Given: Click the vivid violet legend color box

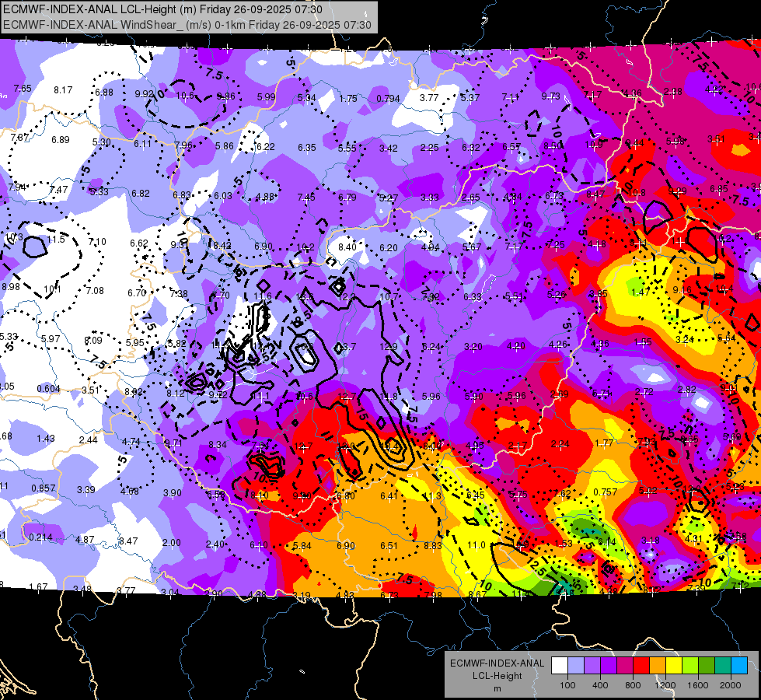Looking at the screenshot, I should pos(609,666).
